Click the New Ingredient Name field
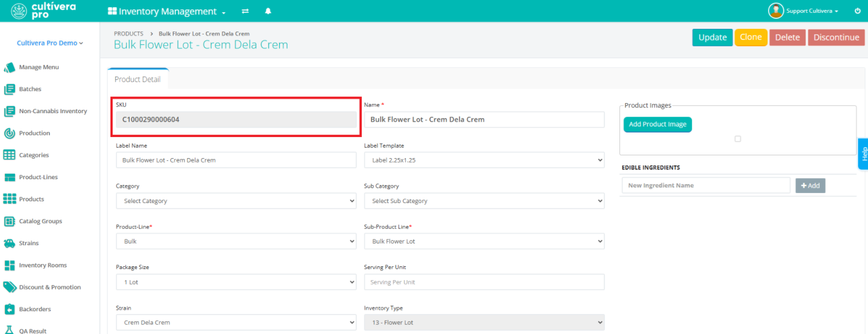 coord(706,185)
